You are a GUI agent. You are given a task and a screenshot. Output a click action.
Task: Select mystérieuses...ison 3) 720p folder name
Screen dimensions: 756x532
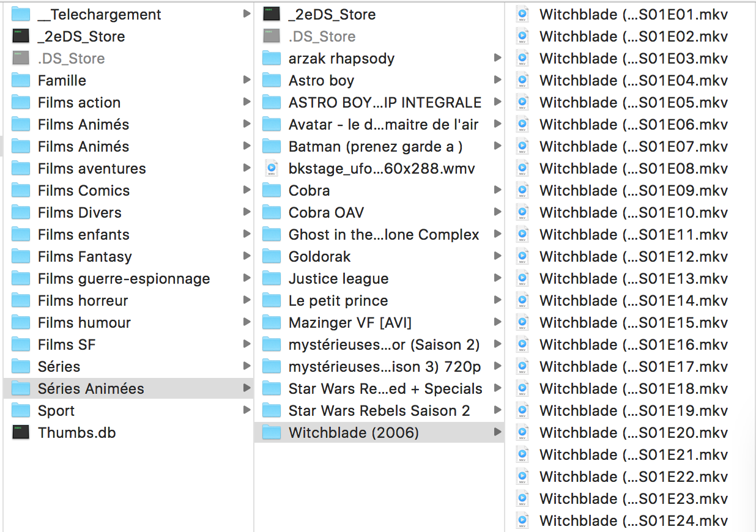click(x=385, y=367)
